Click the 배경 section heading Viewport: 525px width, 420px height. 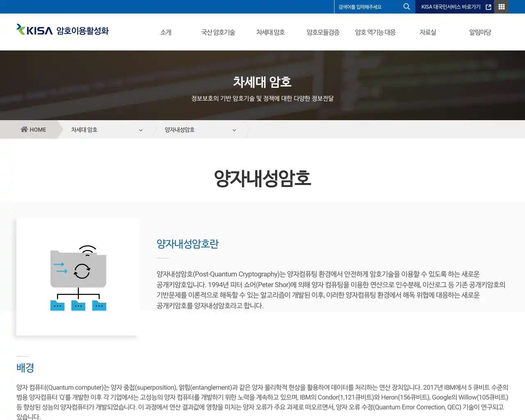click(x=25, y=368)
